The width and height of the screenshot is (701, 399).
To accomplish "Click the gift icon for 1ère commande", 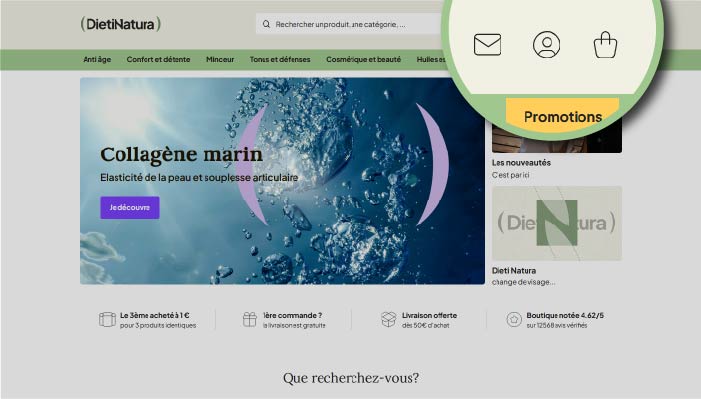I will pos(249,319).
